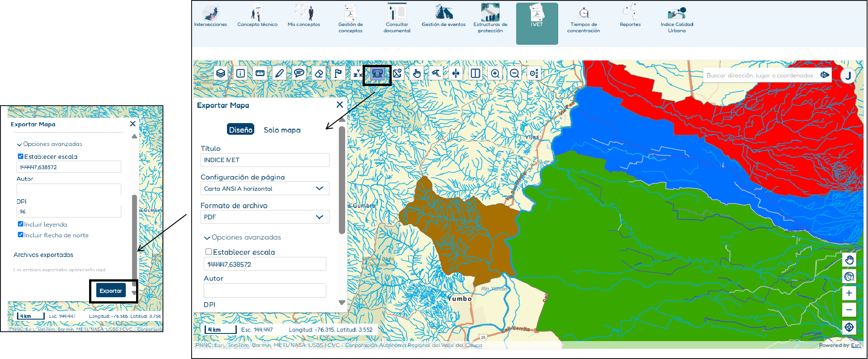Open the J user avatar
Image resolution: width=868 pixels, height=359 pixels.
click(x=848, y=75)
